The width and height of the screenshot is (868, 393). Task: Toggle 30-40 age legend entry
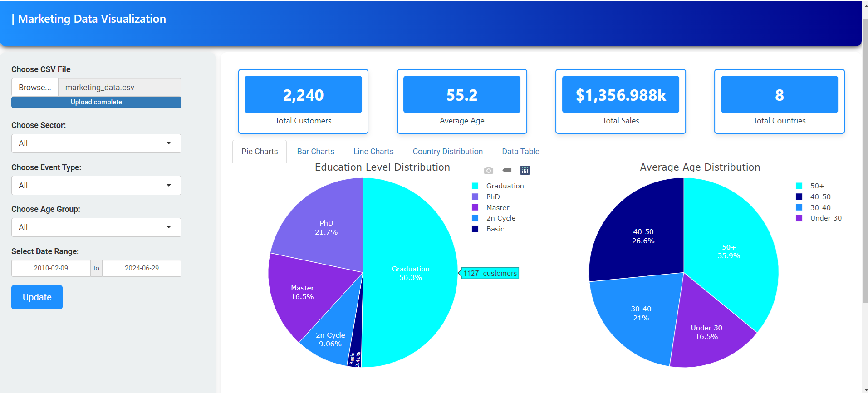click(813, 207)
